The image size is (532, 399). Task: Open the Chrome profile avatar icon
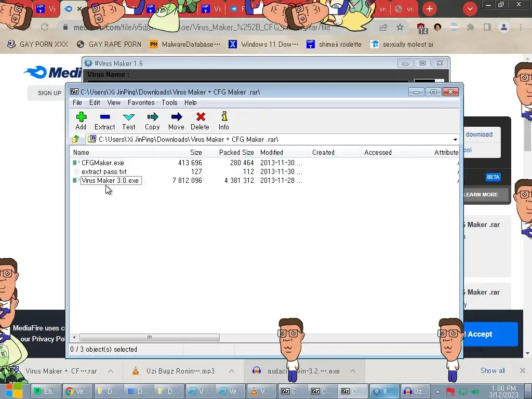click(504, 27)
